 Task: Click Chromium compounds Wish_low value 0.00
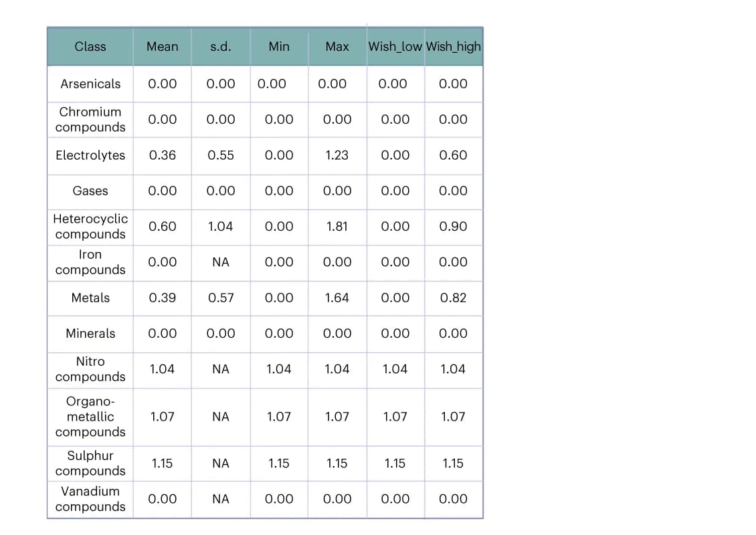pos(395,120)
